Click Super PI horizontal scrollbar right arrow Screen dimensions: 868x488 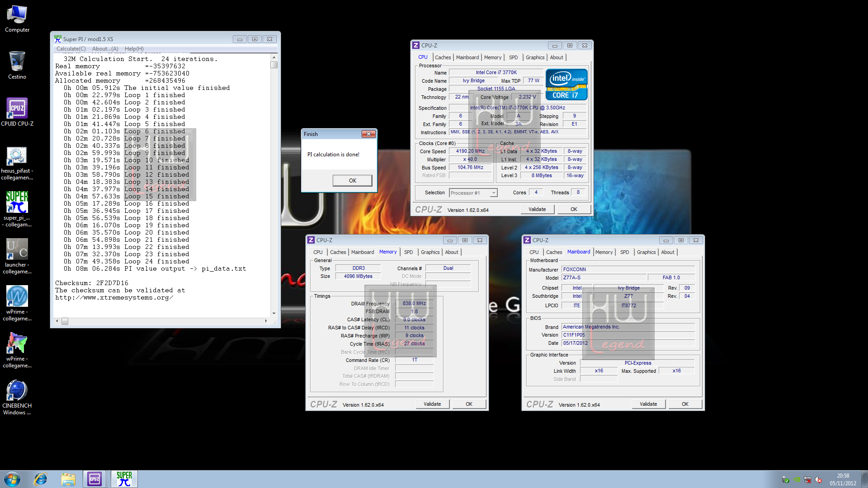(x=266, y=321)
